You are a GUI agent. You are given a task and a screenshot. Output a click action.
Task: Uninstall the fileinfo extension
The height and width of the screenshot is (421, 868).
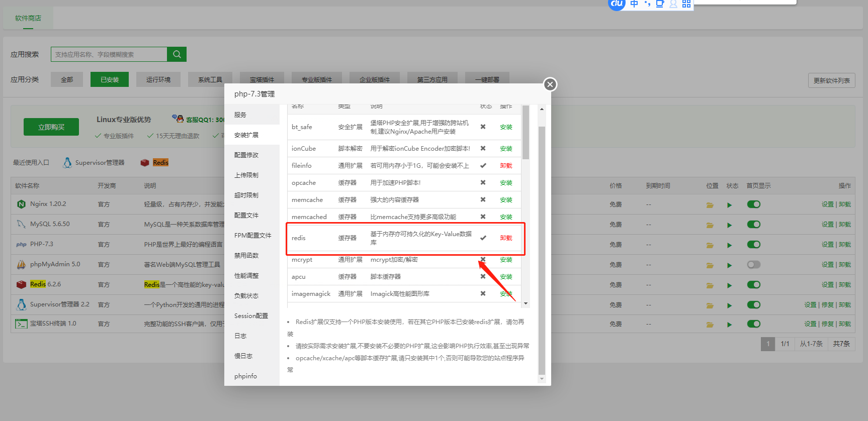(506, 166)
